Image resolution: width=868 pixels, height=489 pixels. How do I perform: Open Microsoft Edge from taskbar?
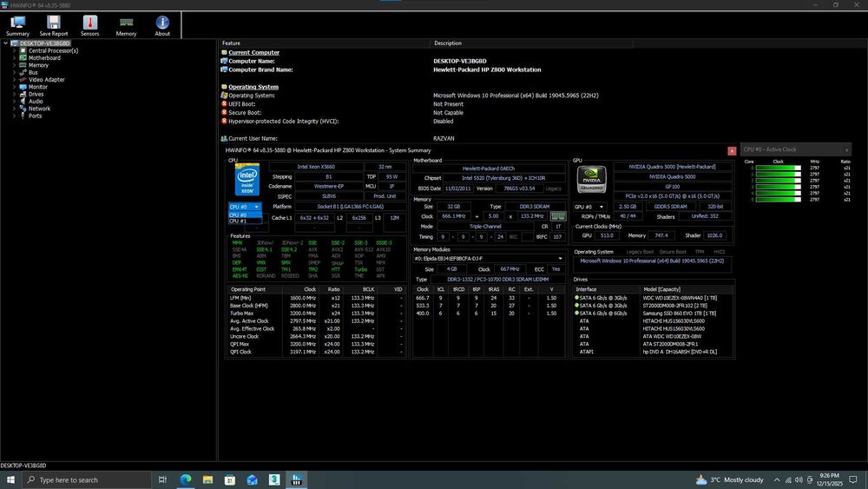click(186, 479)
